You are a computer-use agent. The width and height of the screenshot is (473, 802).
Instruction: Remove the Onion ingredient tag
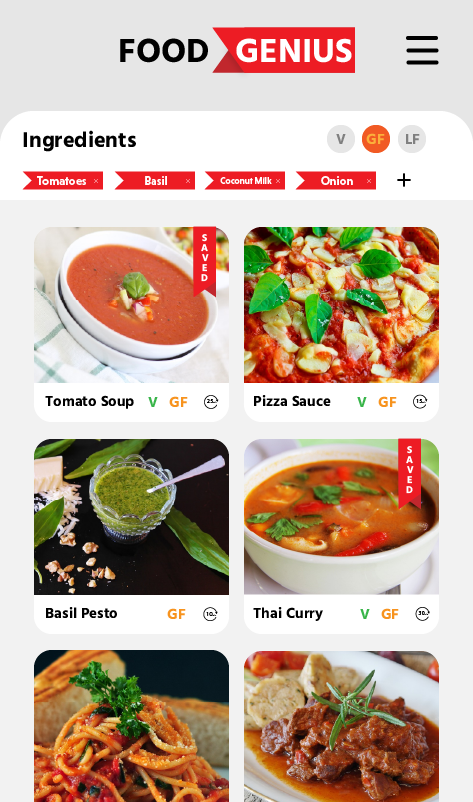click(369, 181)
